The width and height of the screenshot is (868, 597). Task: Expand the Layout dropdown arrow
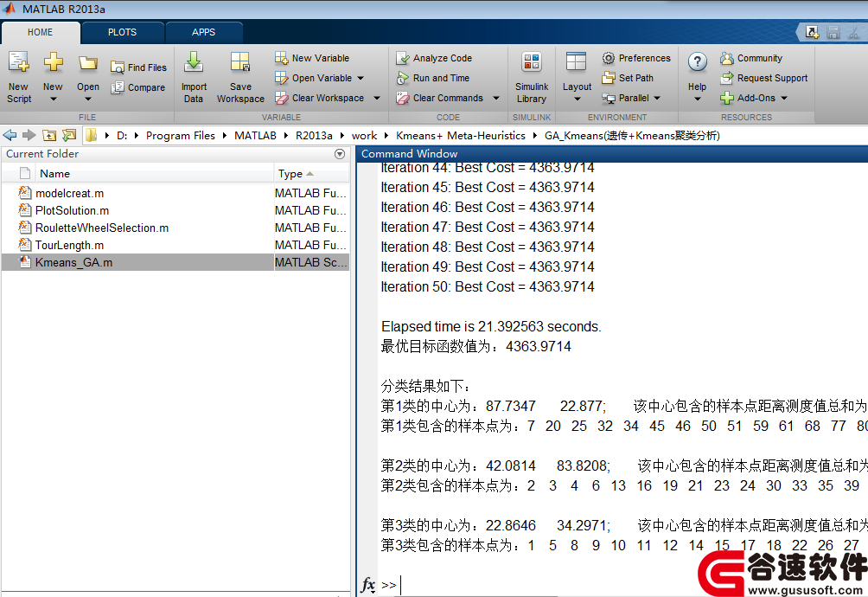(578, 99)
